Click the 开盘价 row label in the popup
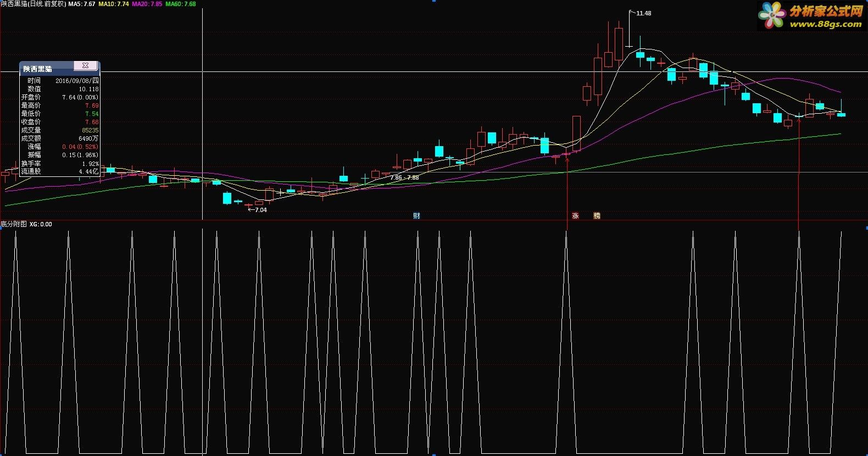 coord(31,97)
